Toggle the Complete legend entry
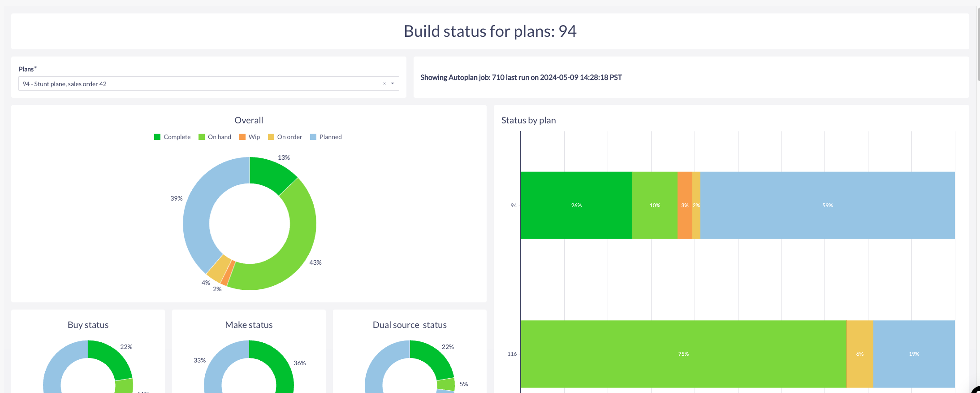 [x=173, y=137]
